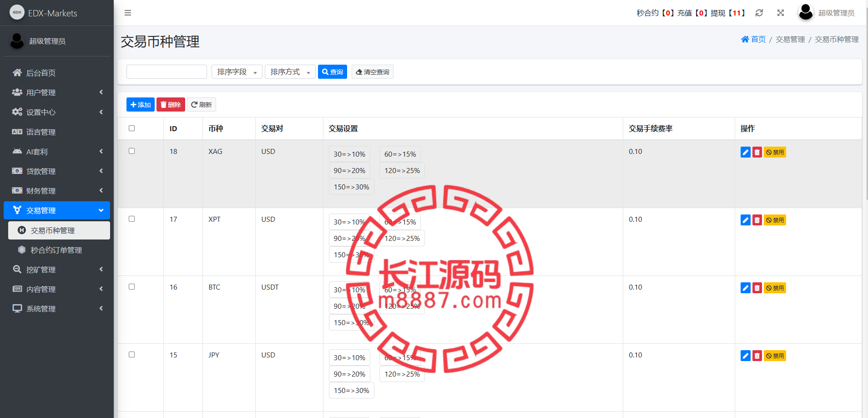Click yellow 禁用 button for BTC row

coord(775,288)
